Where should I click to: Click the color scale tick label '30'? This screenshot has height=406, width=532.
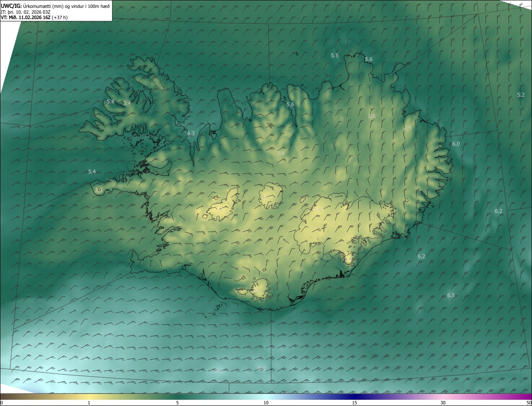pos(443,403)
